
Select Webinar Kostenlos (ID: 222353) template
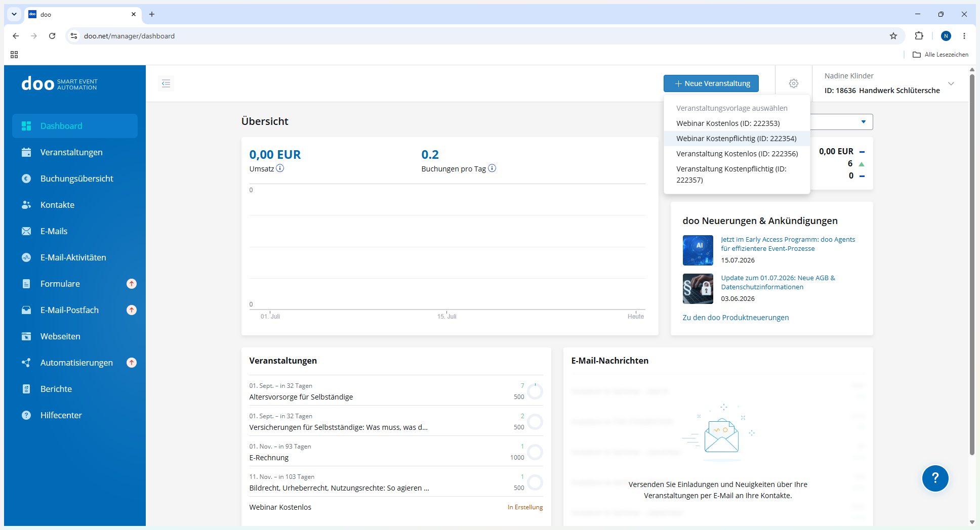[737, 123]
